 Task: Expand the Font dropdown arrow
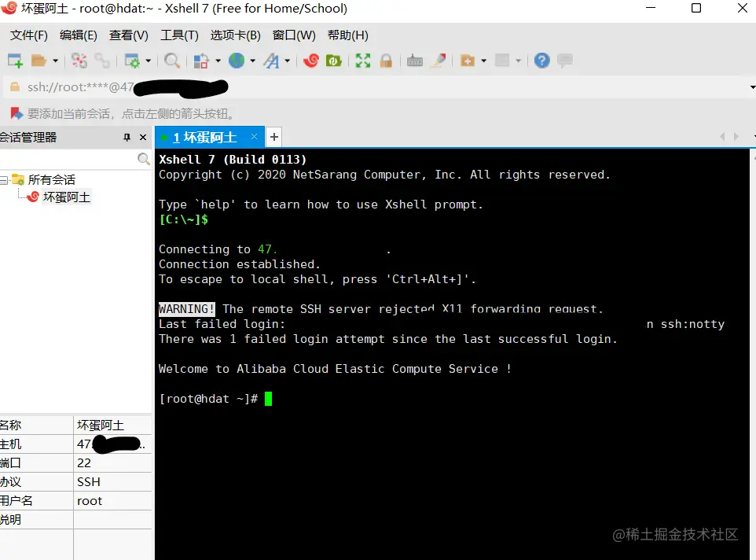(x=288, y=61)
